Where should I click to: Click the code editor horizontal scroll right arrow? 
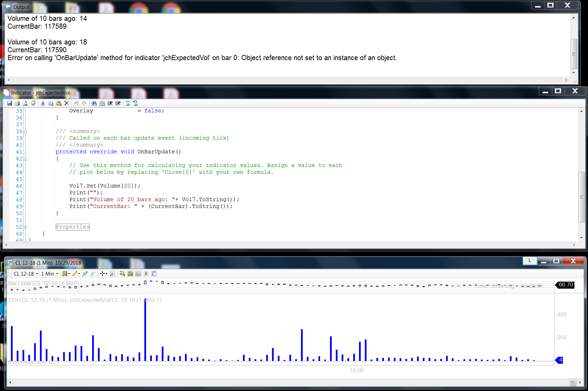pos(574,245)
